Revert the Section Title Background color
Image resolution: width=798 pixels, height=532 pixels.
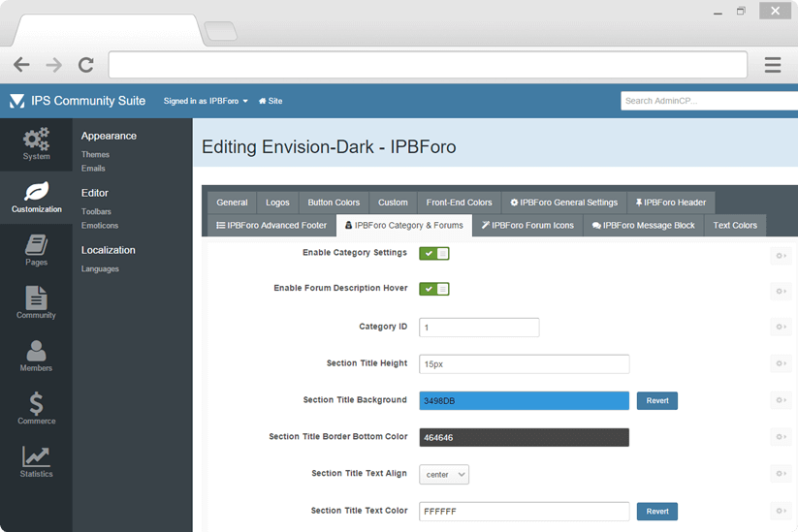[657, 401]
